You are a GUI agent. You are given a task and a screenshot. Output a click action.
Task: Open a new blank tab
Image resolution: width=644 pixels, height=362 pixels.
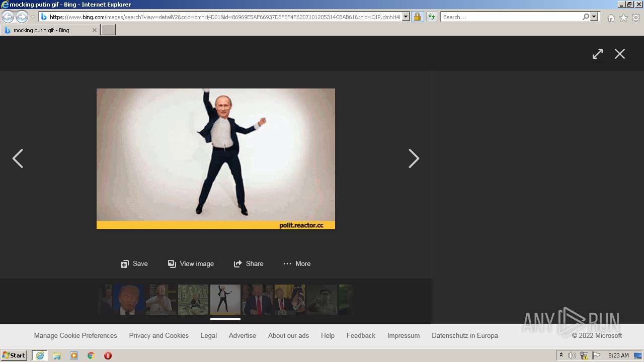[108, 30]
